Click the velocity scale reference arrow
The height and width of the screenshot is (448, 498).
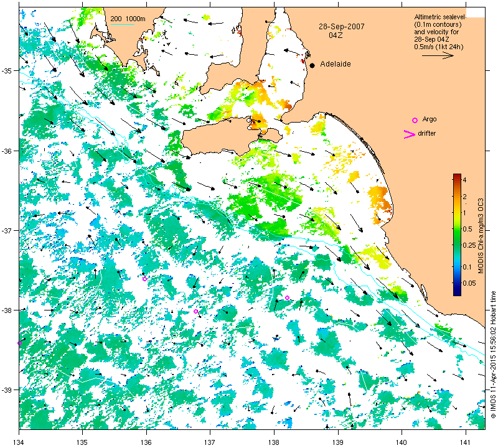click(x=438, y=55)
